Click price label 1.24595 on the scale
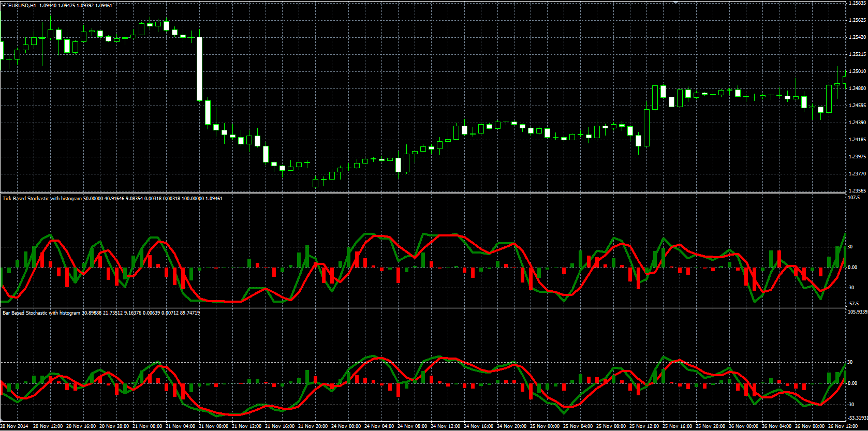Viewport: 868px width, 431px height. pyautogui.click(x=857, y=106)
